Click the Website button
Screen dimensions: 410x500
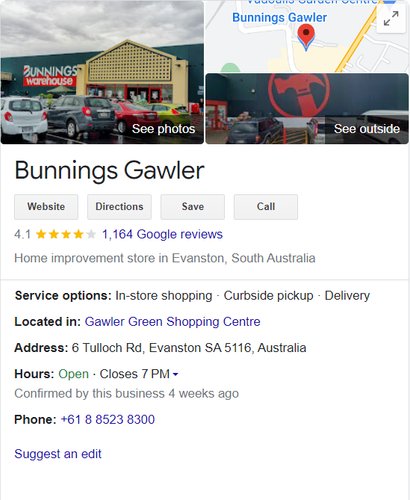(46, 207)
